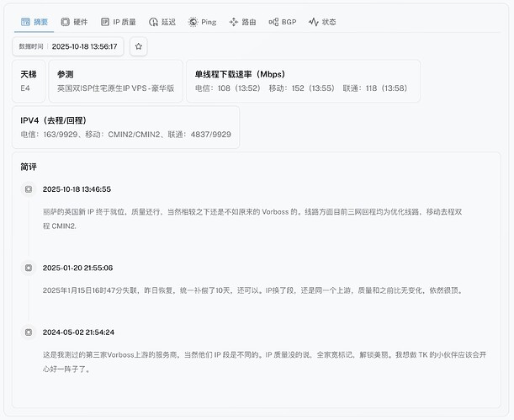This screenshot has height=420, width=514.
Task: Switch to the 硬件 hardware tab
Action: (x=74, y=22)
